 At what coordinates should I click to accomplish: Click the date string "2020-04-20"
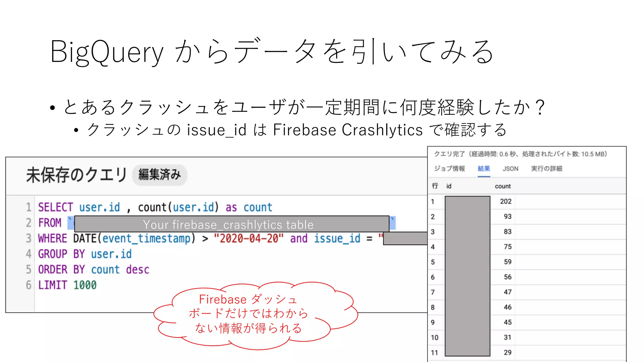[x=248, y=239]
